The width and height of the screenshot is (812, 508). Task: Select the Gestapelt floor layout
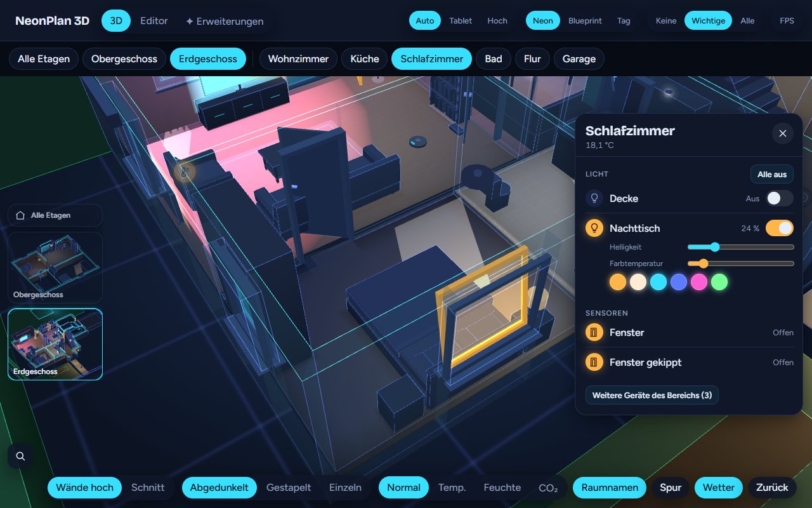coord(289,488)
